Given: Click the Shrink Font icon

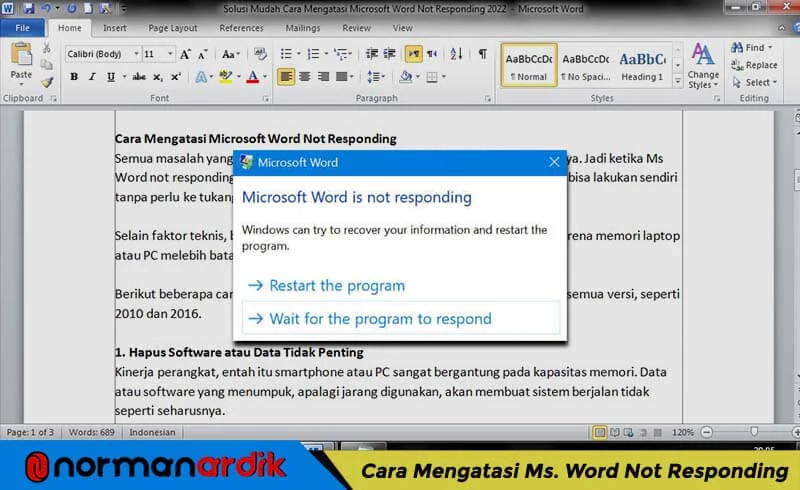Looking at the screenshot, I should pyautogui.click(x=203, y=54).
